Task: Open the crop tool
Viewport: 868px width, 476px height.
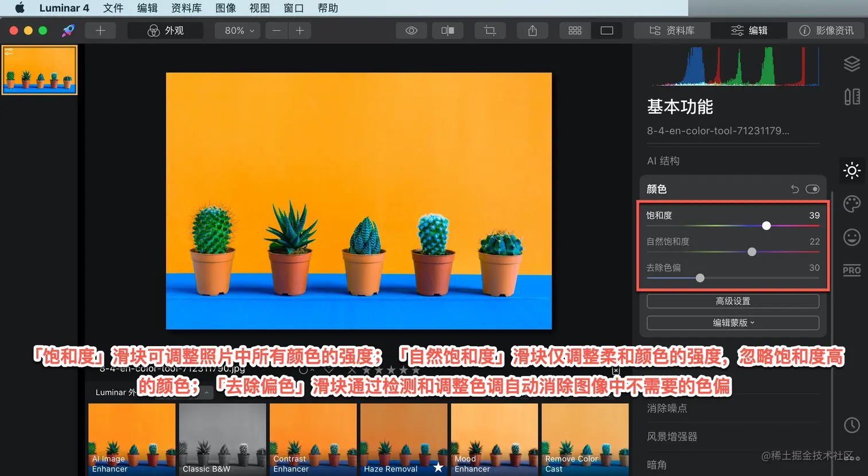Action: 490,30
